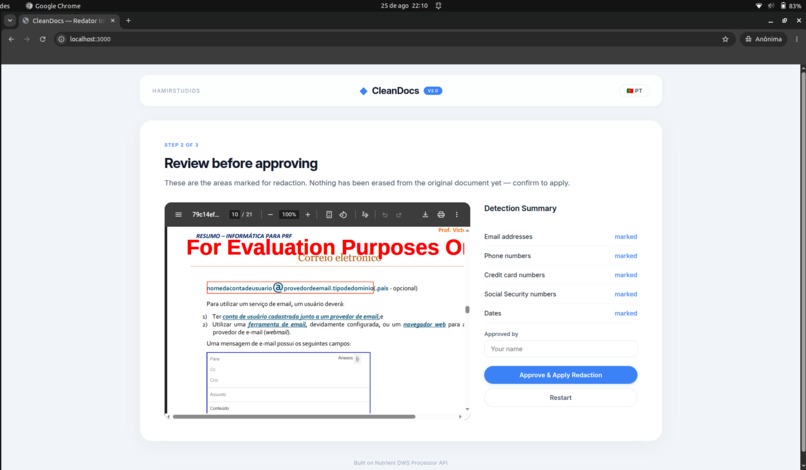Click the red redaction box over email address

290,287
